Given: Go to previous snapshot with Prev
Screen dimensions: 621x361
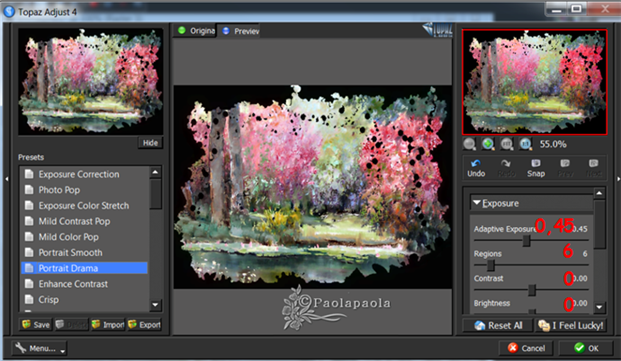Looking at the screenshot, I should pos(566,168).
